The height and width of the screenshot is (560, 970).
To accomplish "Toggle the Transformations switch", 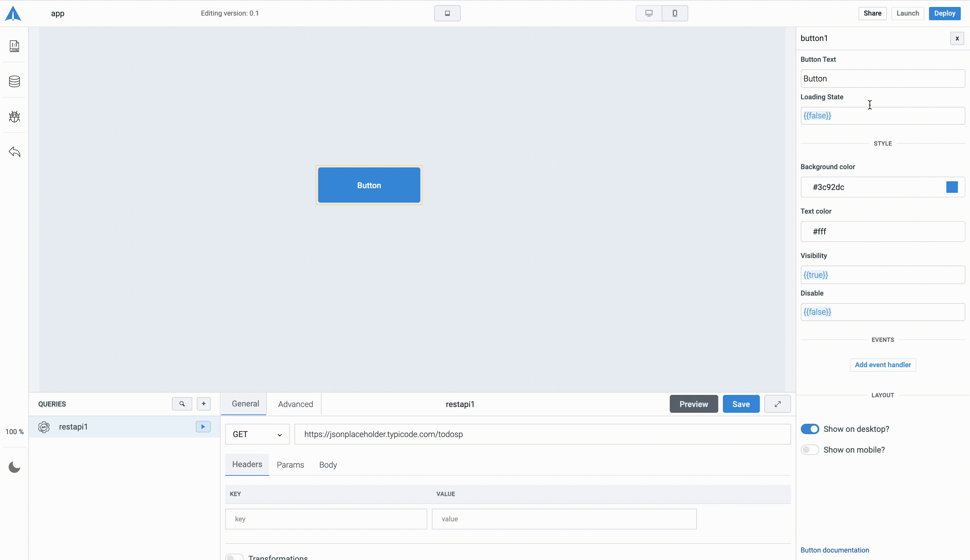I will pos(234,557).
